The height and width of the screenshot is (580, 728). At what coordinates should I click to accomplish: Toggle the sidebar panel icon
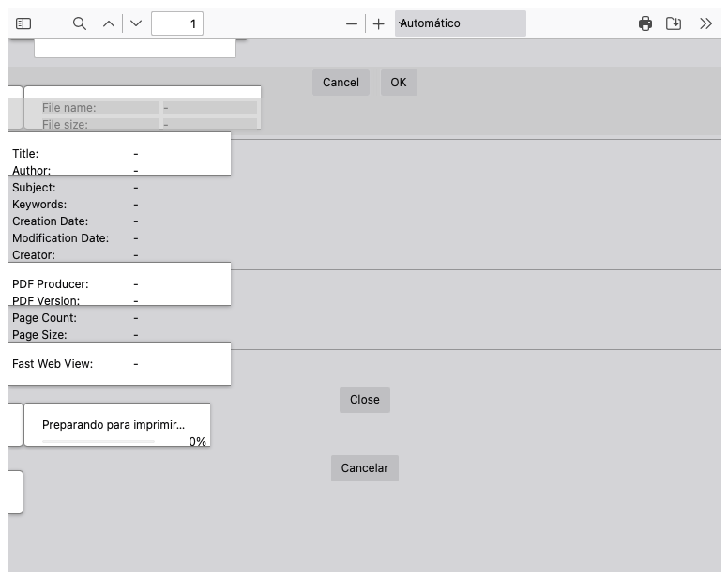click(x=23, y=23)
